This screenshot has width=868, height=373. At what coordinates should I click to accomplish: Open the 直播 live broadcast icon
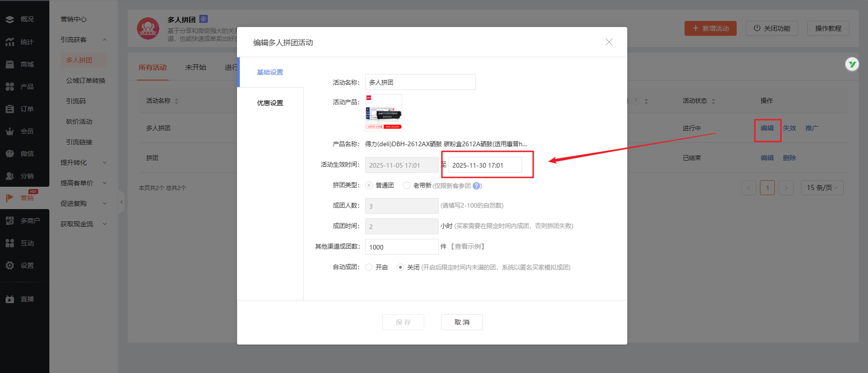pos(10,299)
